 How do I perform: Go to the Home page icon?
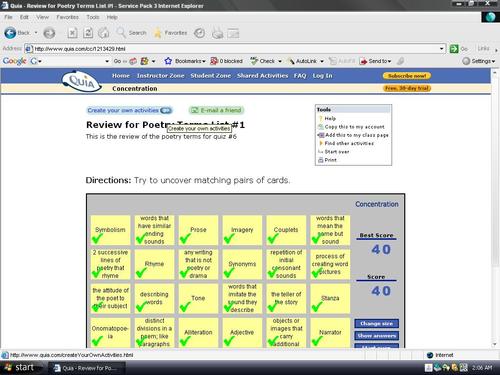[x=104, y=33]
